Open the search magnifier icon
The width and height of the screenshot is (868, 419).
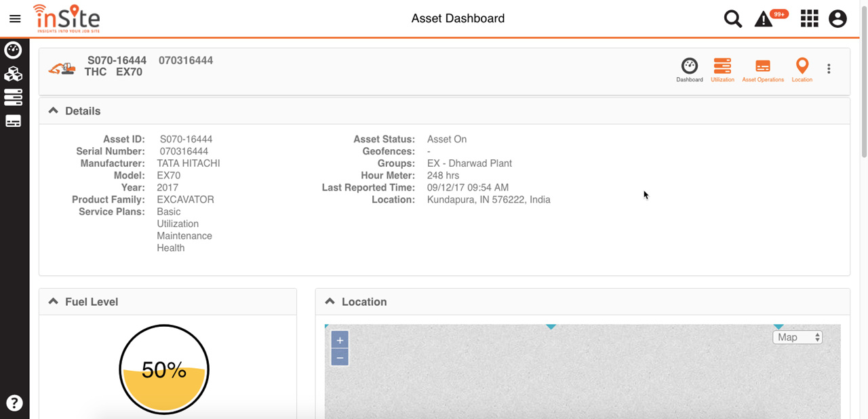pyautogui.click(x=732, y=18)
